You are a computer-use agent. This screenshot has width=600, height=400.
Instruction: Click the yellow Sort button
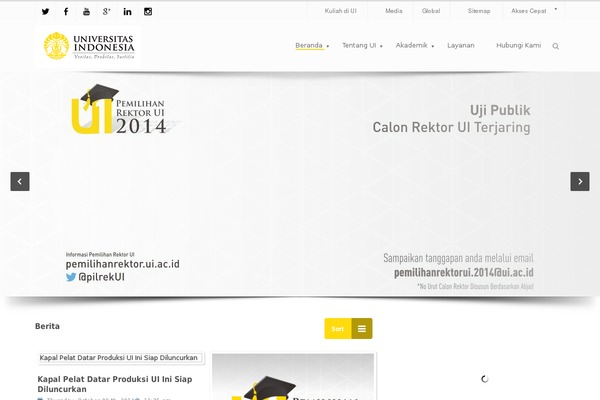338,328
